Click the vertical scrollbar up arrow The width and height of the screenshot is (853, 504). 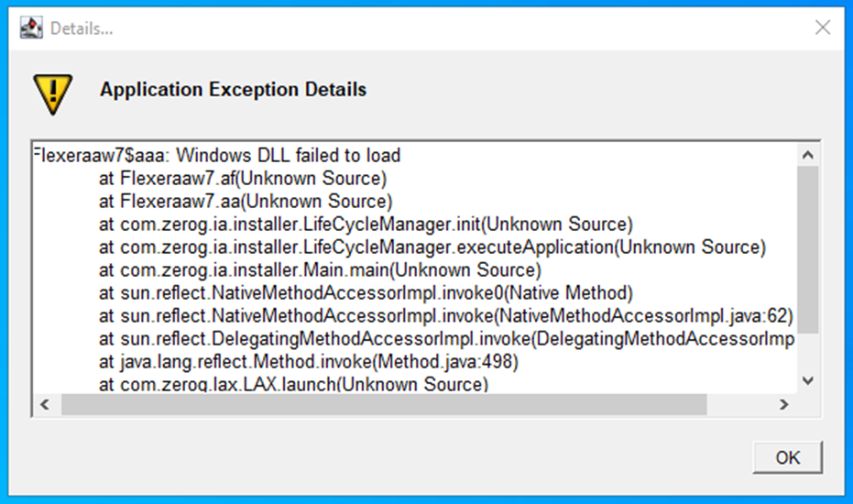point(807,155)
